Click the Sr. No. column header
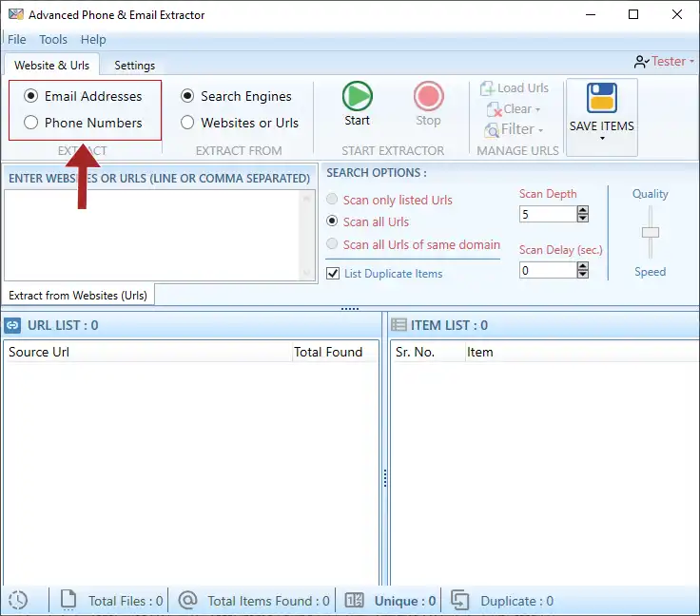Viewport: 700px width, 616px height. [x=428, y=352]
